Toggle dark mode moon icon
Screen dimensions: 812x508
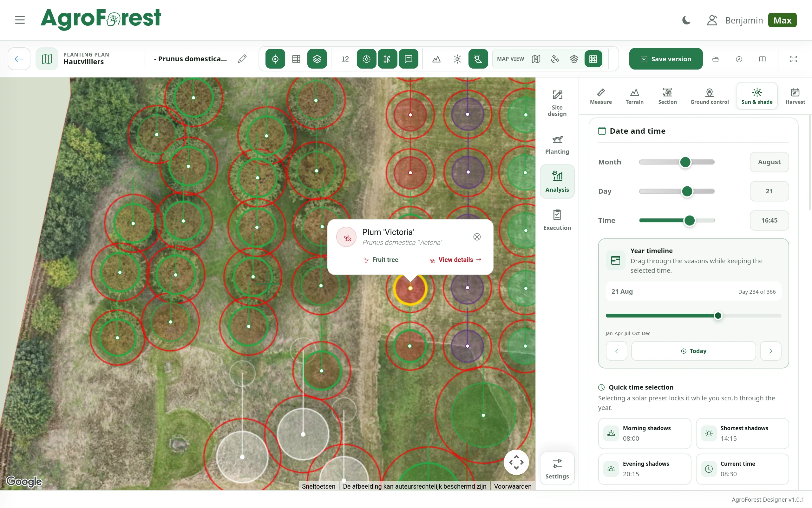(x=686, y=21)
